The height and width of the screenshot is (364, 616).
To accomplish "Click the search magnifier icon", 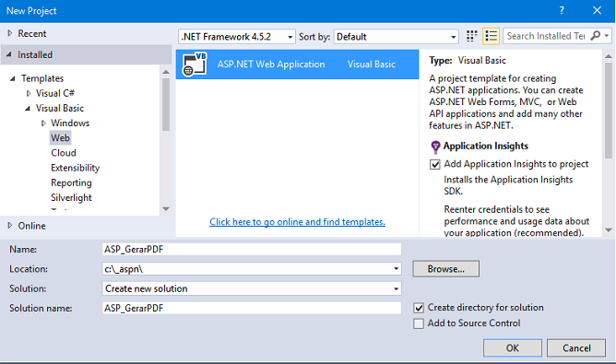I will [x=596, y=36].
